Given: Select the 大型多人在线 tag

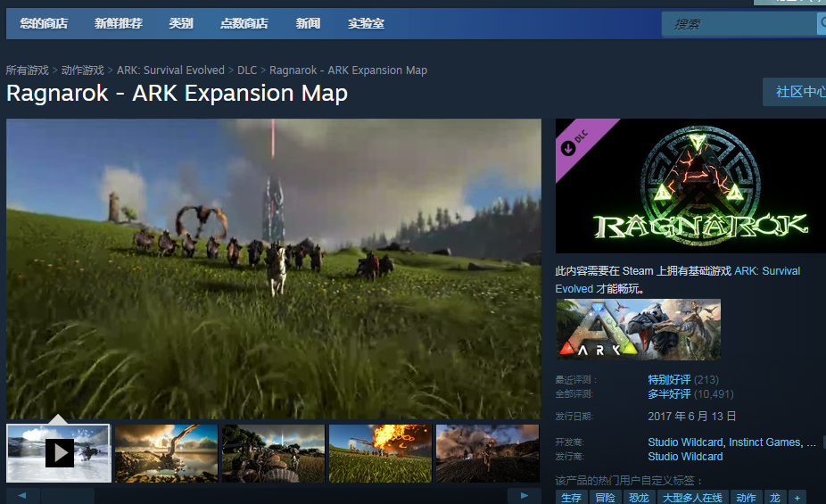Looking at the screenshot, I should point(693,497).
